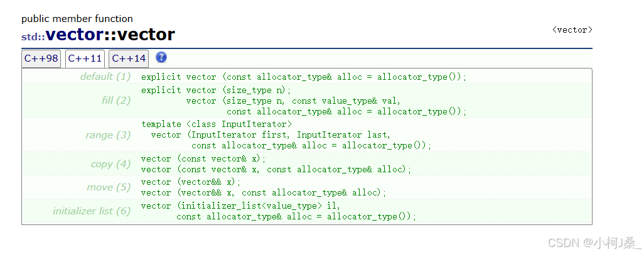
Task: Select the 'default (1)' row label
Action: (x=105, y=77)
